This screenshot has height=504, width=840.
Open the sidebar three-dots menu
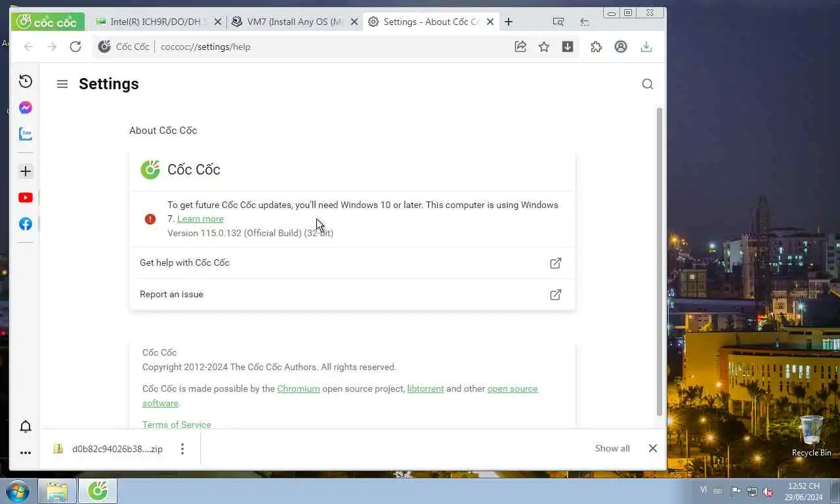click(x=26, y=453)
